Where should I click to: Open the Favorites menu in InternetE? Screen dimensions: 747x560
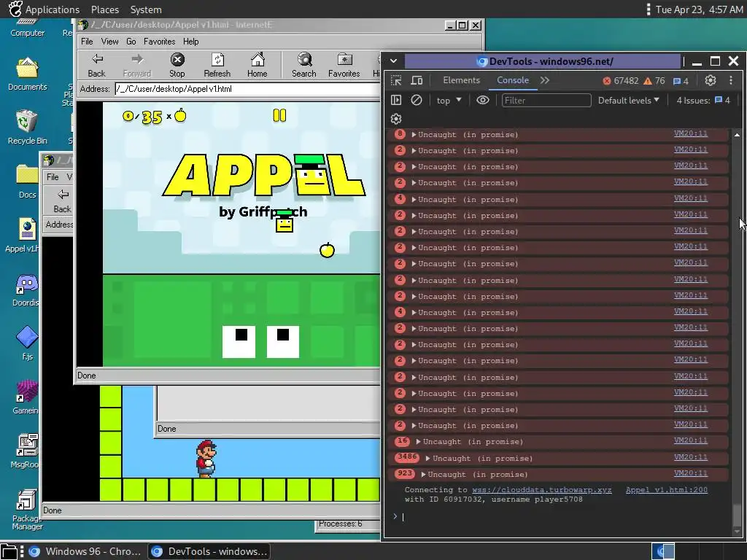tap(159, 42)
